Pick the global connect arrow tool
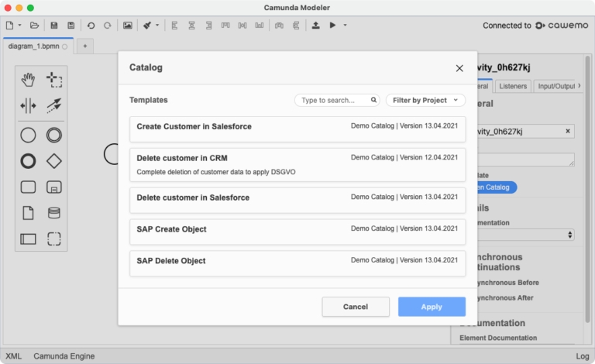 [x=54, y=105]
